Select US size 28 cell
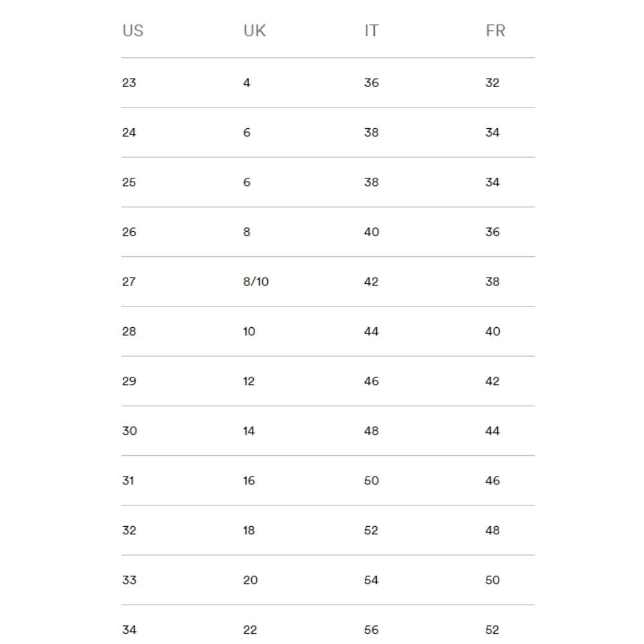The height and width of the screenshot is (644, 644). coord(129,332)
